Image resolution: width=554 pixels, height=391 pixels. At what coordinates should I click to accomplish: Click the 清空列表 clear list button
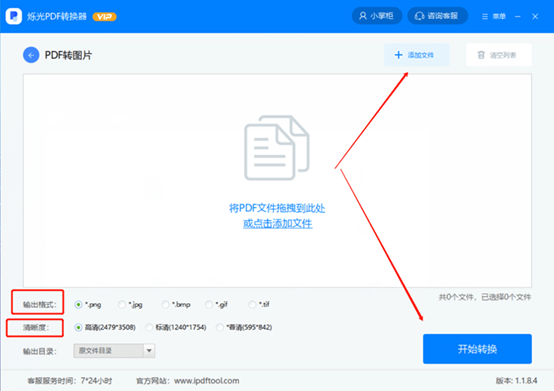point(499,55)
